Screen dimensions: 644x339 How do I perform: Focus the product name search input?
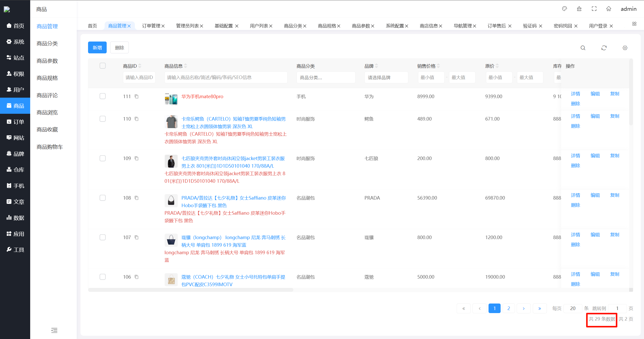(x=226, y=78)
